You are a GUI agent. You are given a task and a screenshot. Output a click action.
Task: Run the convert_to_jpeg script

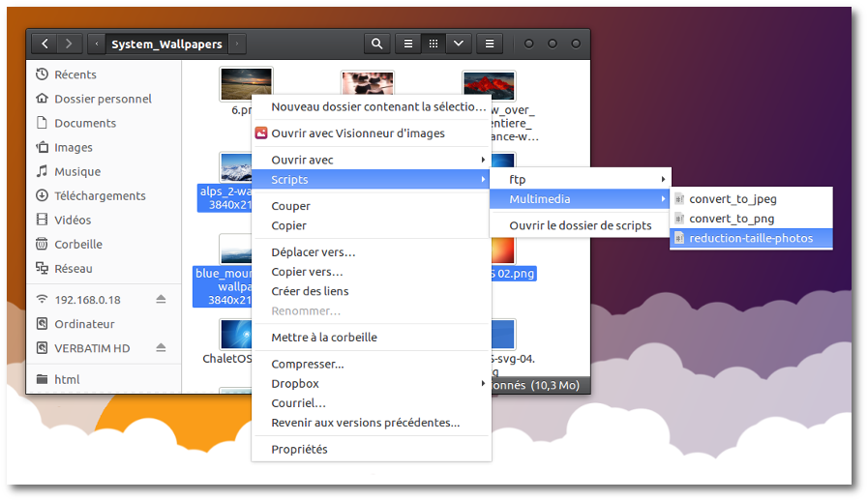[751, 199]
